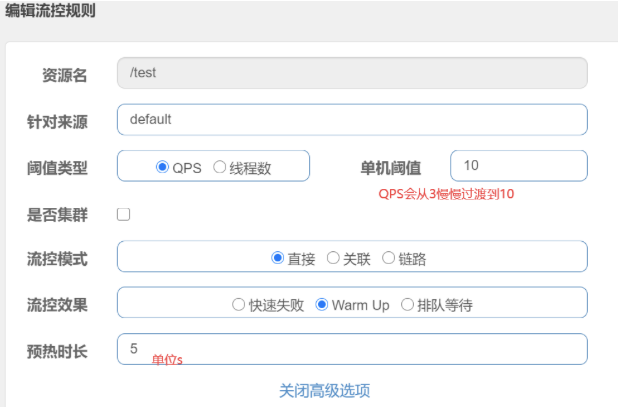Click 关闭高级选项 link

click(x=325, y=391)
